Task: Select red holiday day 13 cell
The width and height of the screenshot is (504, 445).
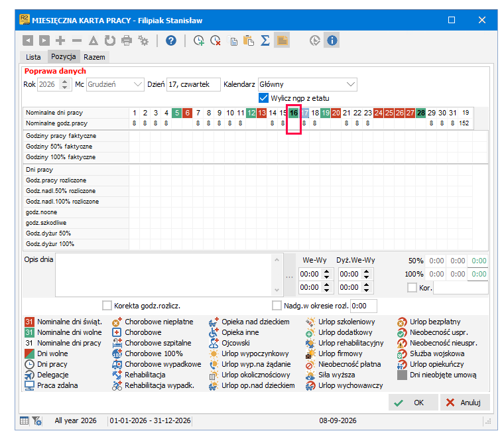Action: (262, 113)
